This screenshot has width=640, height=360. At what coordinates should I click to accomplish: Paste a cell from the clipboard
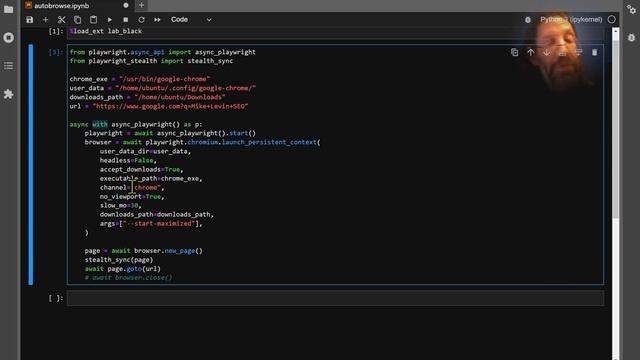[93, 20]
